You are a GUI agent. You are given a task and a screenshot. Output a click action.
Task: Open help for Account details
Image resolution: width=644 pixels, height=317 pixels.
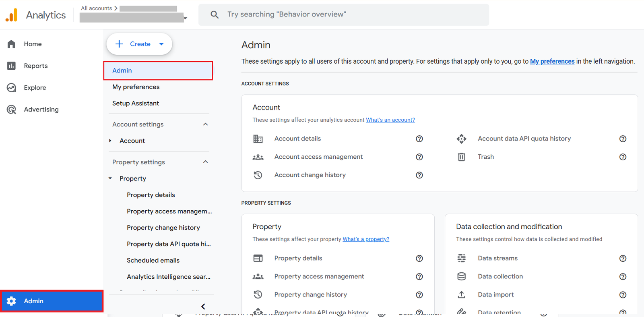(x=419, y=139)
